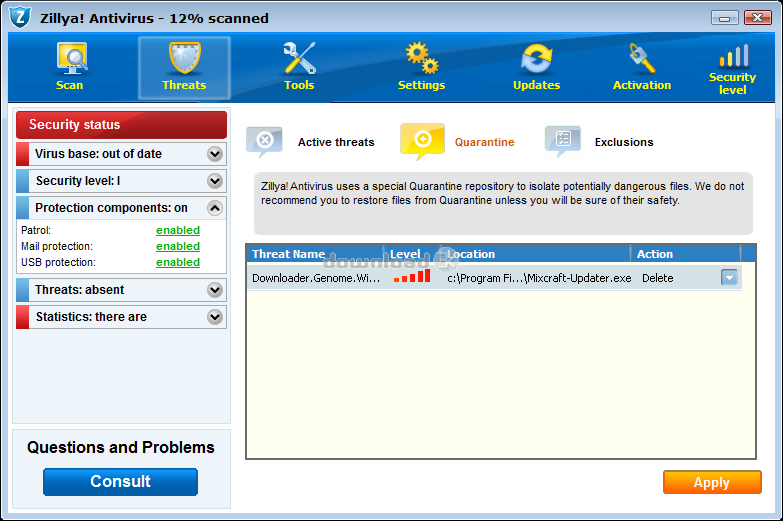The width and height of the screenshot is (783, 521).
Task: Select the Threats shield icon
Action: [184, 58]
